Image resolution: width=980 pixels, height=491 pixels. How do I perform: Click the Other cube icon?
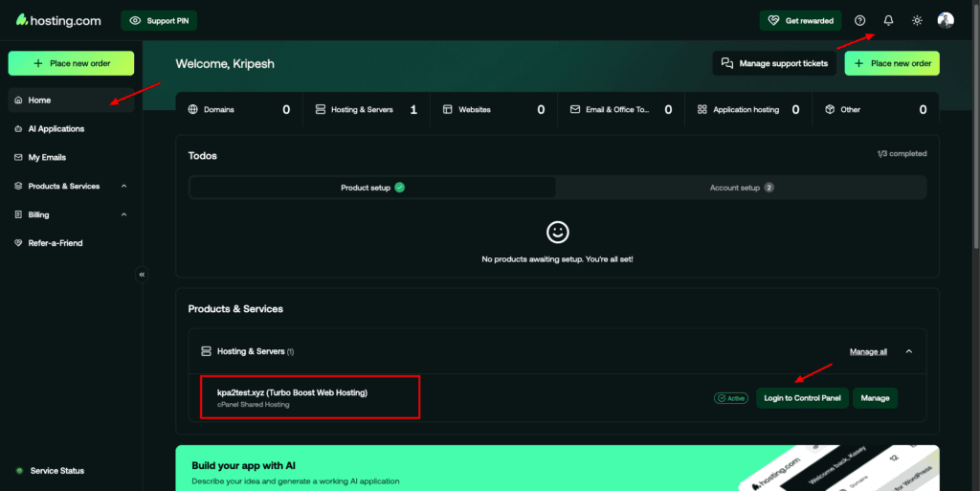tap(830, 109)
